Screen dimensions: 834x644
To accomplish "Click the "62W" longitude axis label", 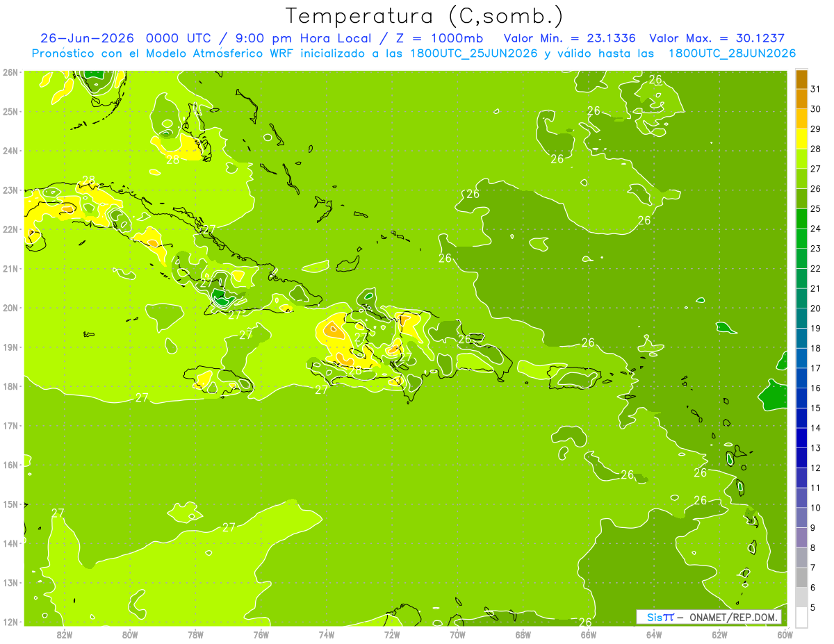I will click(x=719, y=635).
